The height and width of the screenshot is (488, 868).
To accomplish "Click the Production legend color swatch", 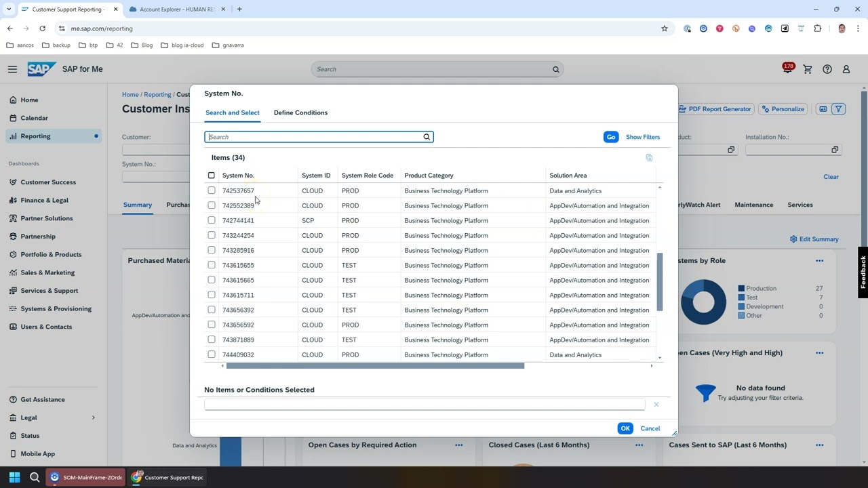I will [741, 289].
